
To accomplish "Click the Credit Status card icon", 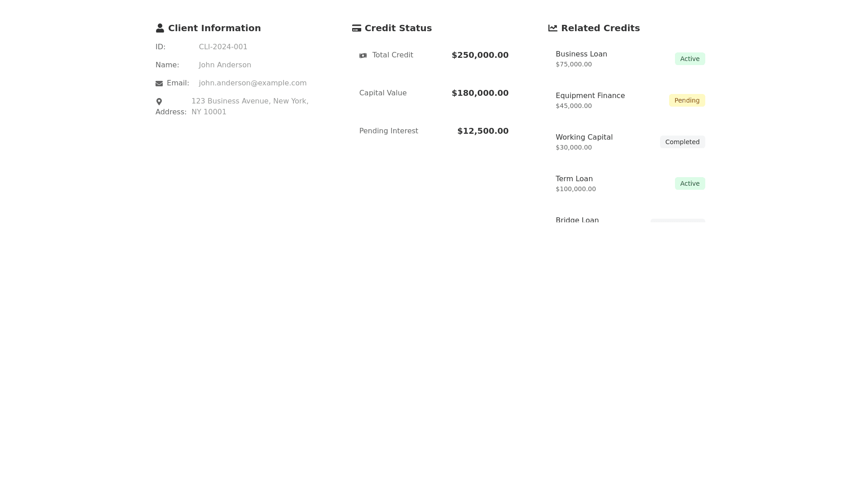I will [356, 28].
